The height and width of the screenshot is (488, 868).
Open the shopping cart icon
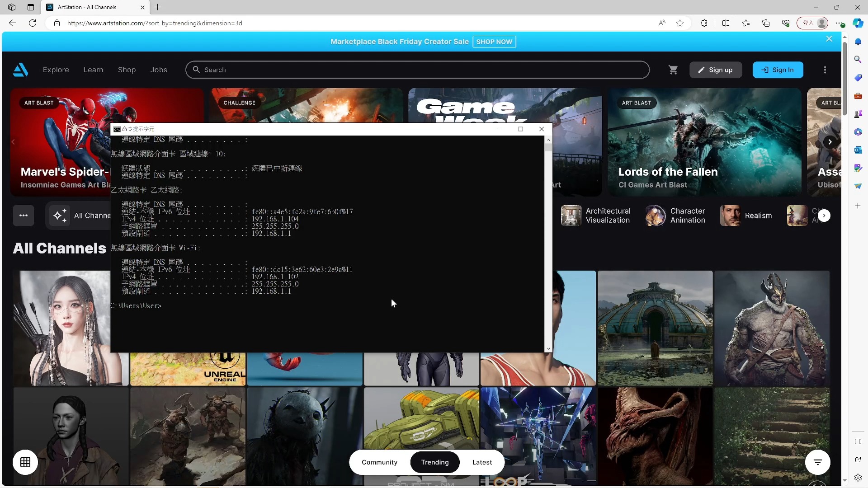pos(673,70)
